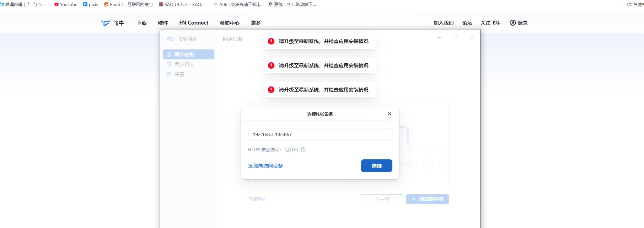Click the 登录 login button
The image size is (644, 228).
[x=519, y=23]
